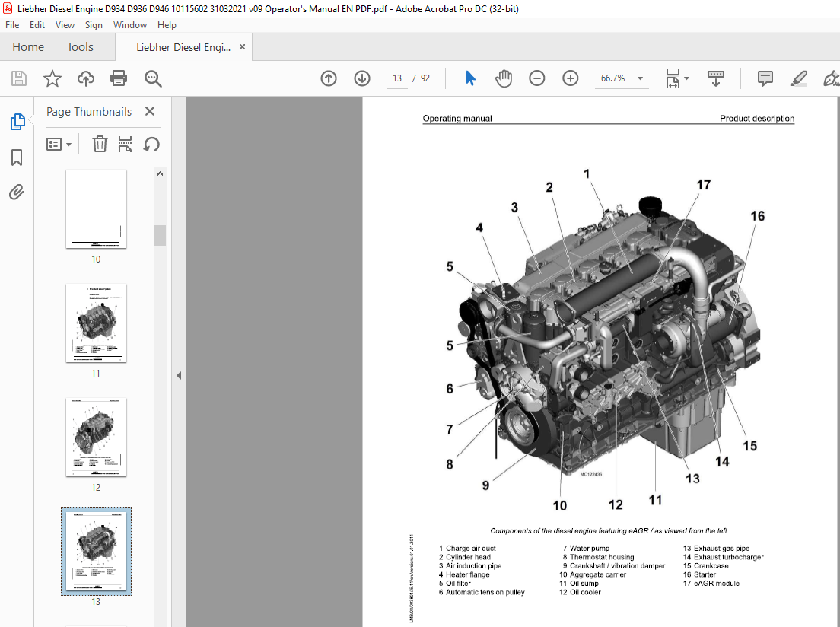Screen dimensions: 840x627
Task: Open the find text search icon
Action: (153, 79)
